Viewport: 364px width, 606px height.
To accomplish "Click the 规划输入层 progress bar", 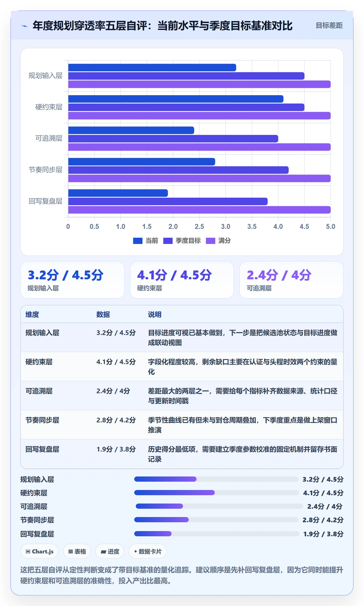I will (216, 479).
